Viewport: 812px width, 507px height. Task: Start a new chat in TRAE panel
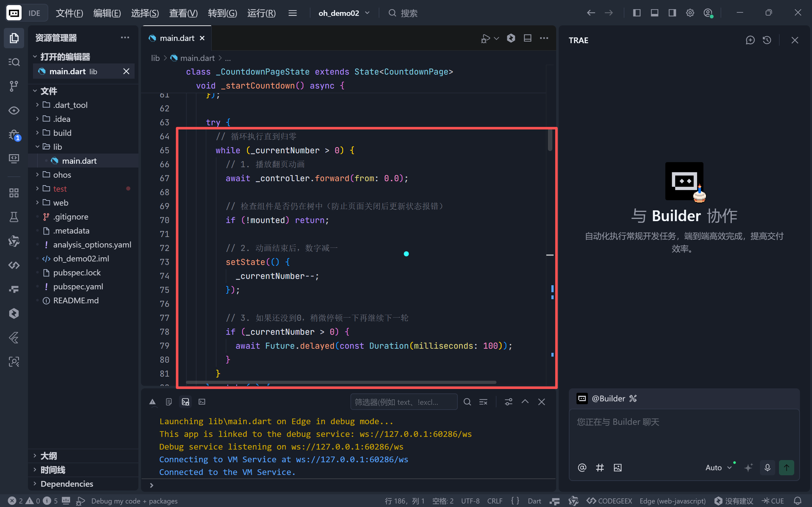click(x=750, y=40)
